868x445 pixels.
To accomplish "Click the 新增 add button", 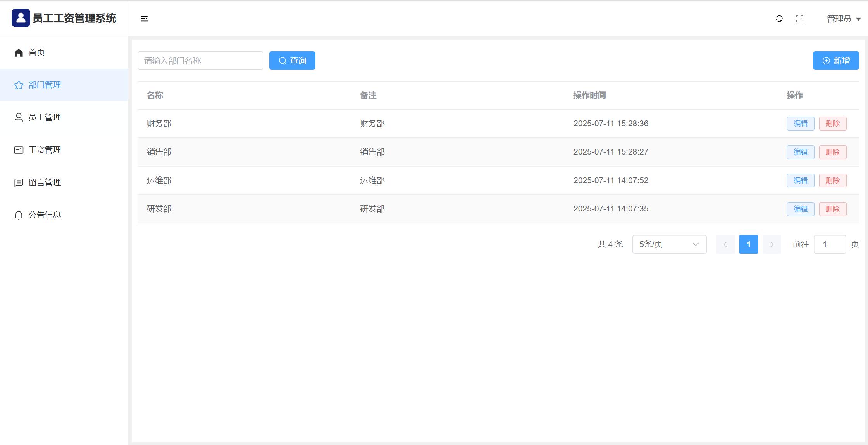I will [x=836, y=60].
